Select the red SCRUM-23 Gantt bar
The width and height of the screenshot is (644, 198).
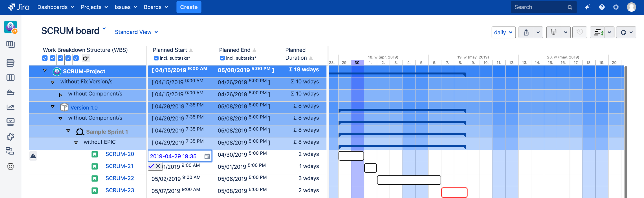454,192
